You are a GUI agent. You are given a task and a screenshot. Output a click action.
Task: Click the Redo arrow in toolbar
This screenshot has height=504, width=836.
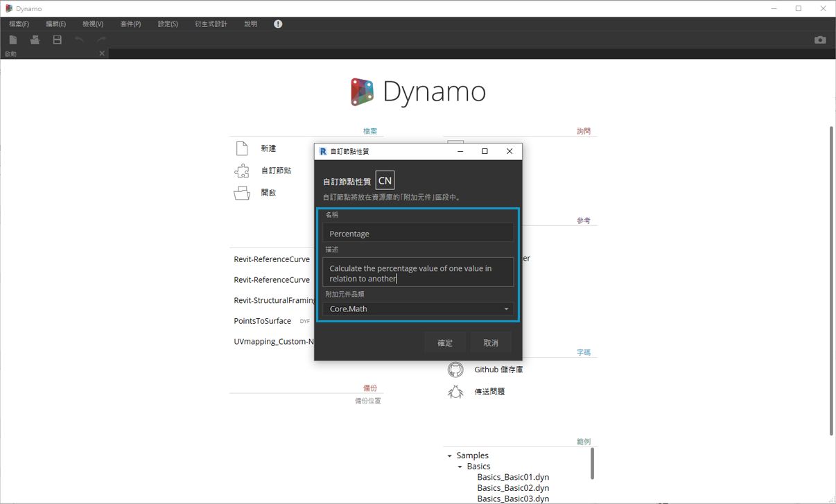(x=102, y=40)
